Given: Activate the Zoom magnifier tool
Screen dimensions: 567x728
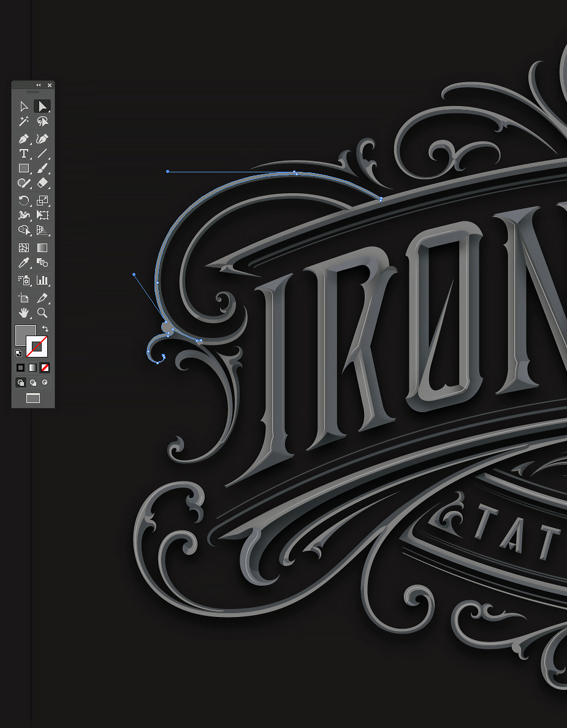Looking at the screenshot, I should pyautogui.click(x=42, y=312).
